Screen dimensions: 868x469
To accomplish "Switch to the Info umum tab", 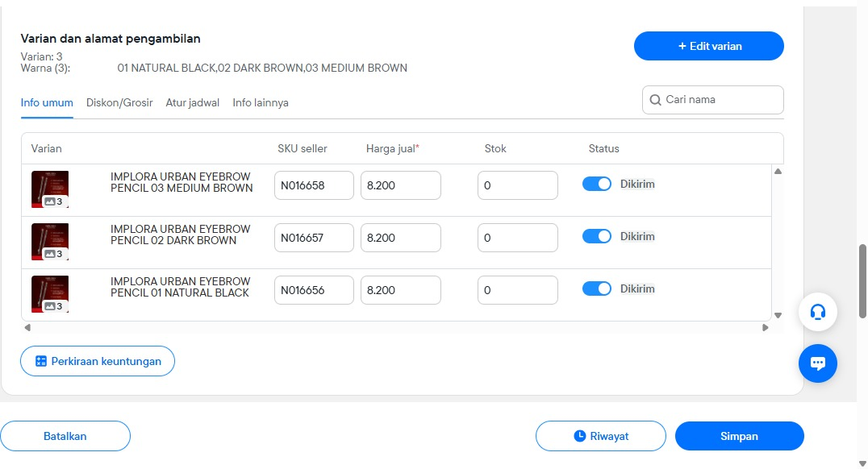I will click(47, 103).
